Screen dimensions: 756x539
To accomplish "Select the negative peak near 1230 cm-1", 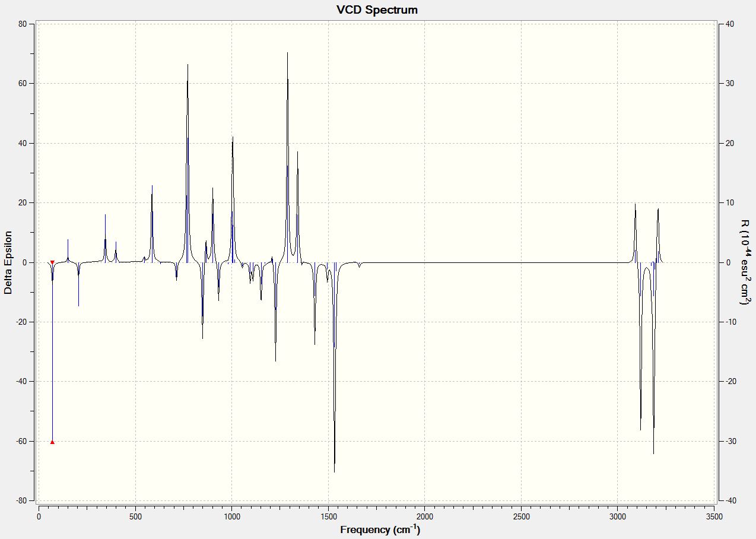I will coord(275,360).
